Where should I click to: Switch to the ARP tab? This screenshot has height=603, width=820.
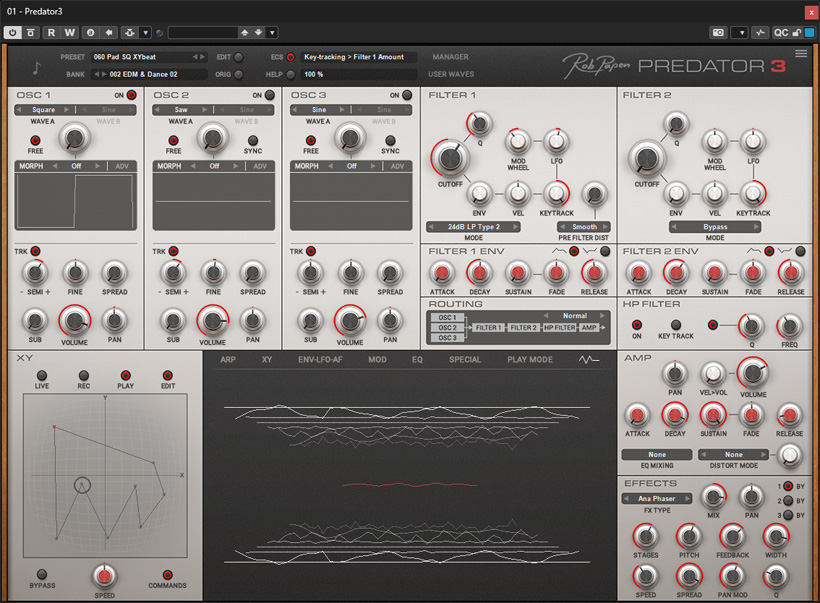(x=228, y=360)
